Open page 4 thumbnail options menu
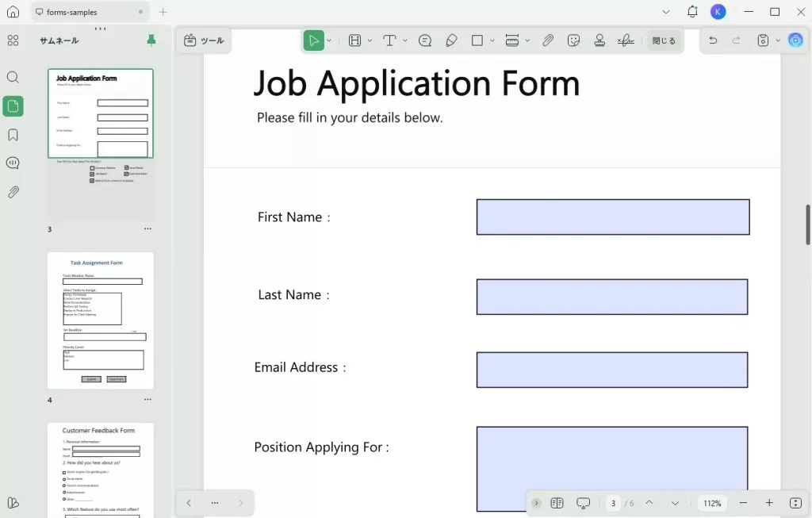This screenshot has height=518, width=812. pyautogui.click(x=147, y=399)
